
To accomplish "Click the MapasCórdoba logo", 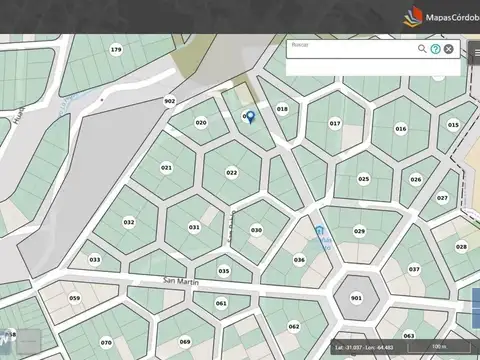I will 441,17.
